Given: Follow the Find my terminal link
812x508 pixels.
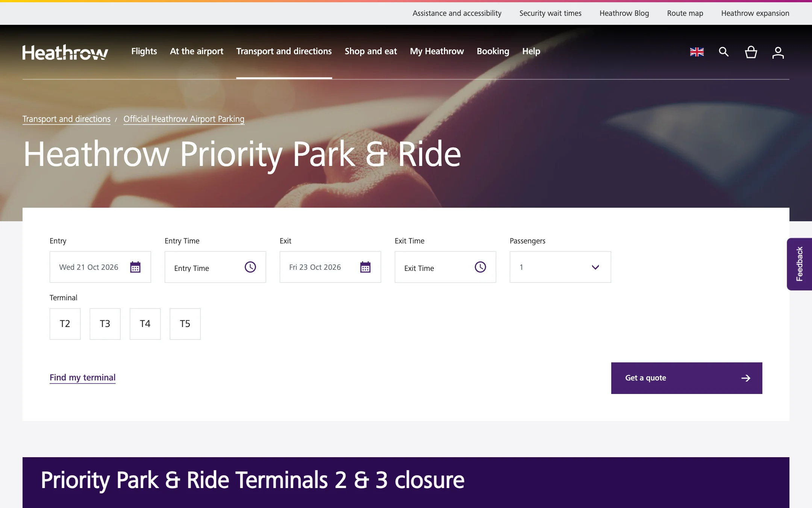Looking at the screenshot, I should (82, 377).
